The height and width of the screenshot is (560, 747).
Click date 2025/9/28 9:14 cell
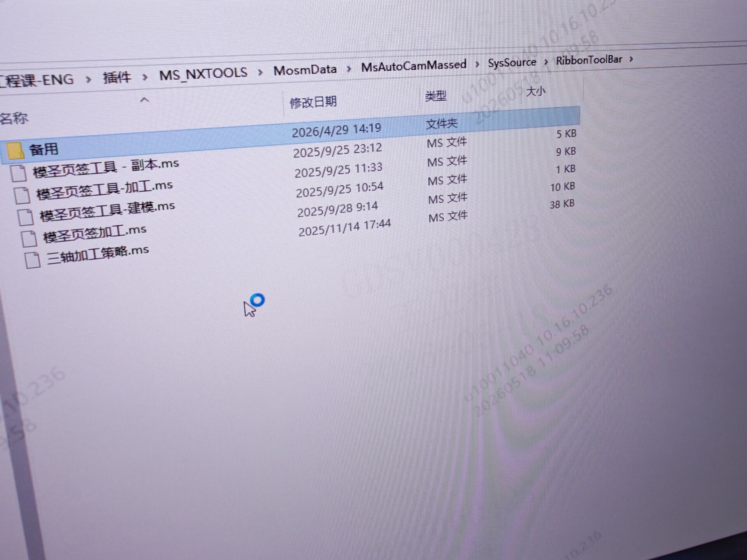(338, 209)
